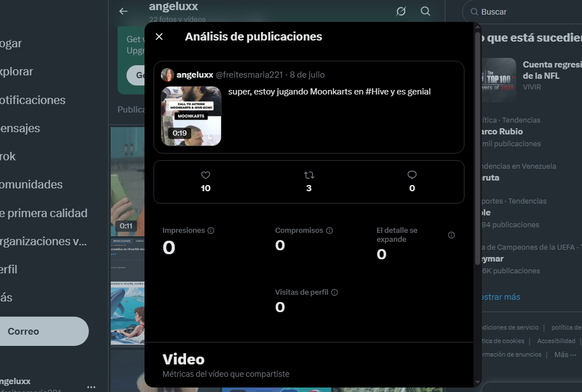Open the whale illustration media thumbnail
The image size is (582, 392).
pos(127,315)
